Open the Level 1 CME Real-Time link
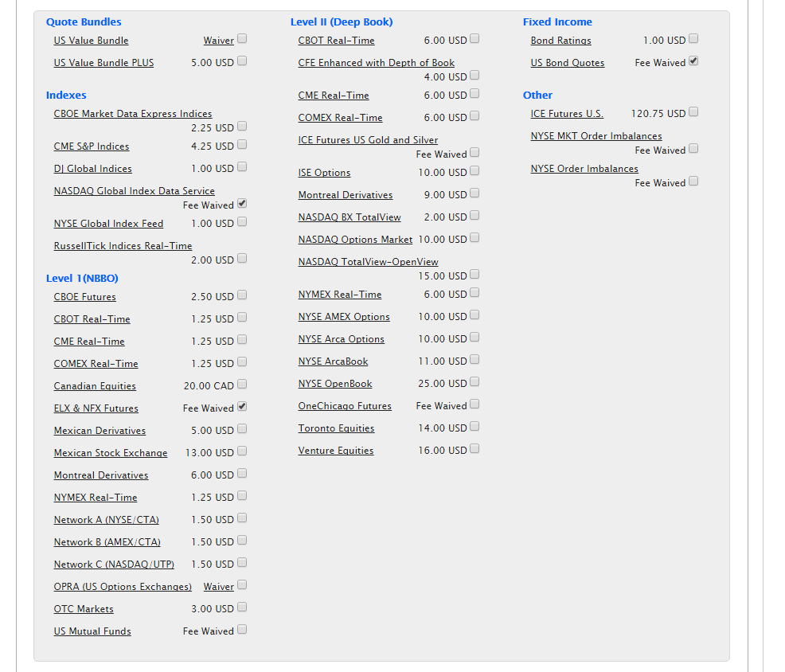Screen dimensions: 785x672 coord(89,342)
